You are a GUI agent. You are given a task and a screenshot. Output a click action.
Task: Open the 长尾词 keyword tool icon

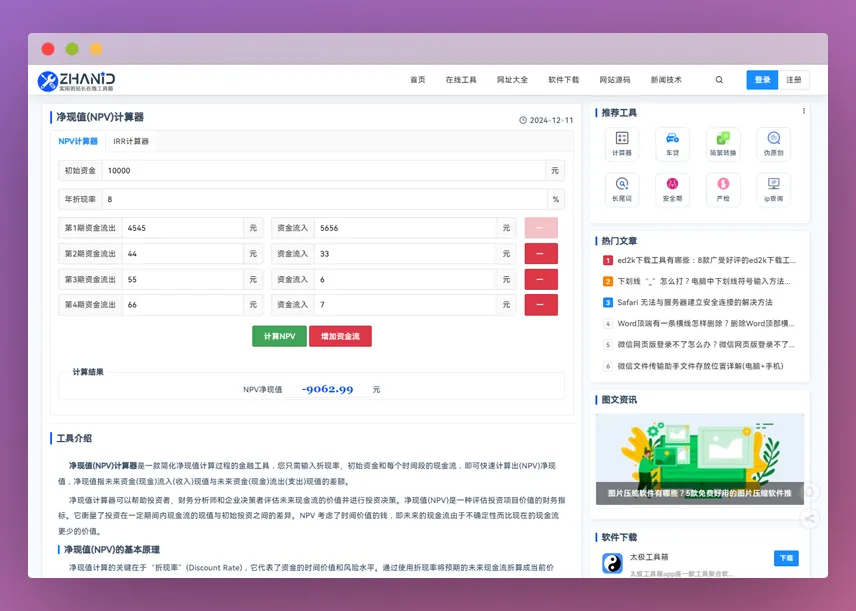[622, 189]
